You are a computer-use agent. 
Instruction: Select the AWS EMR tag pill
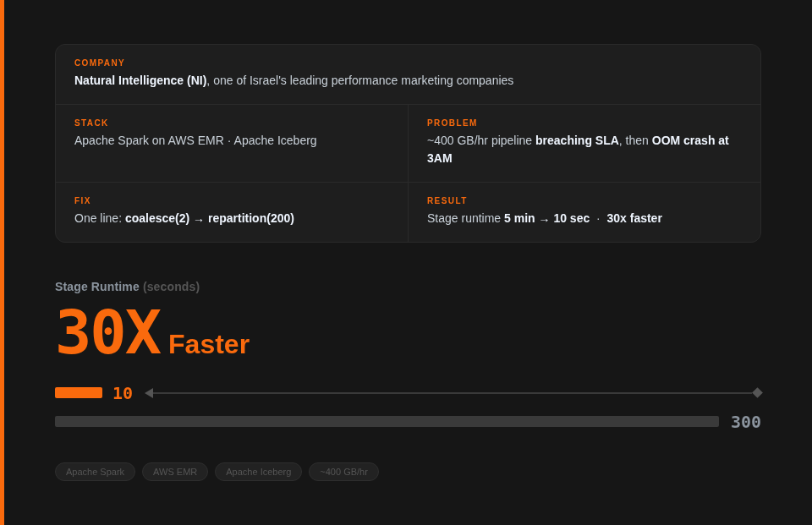click(175, 472)
